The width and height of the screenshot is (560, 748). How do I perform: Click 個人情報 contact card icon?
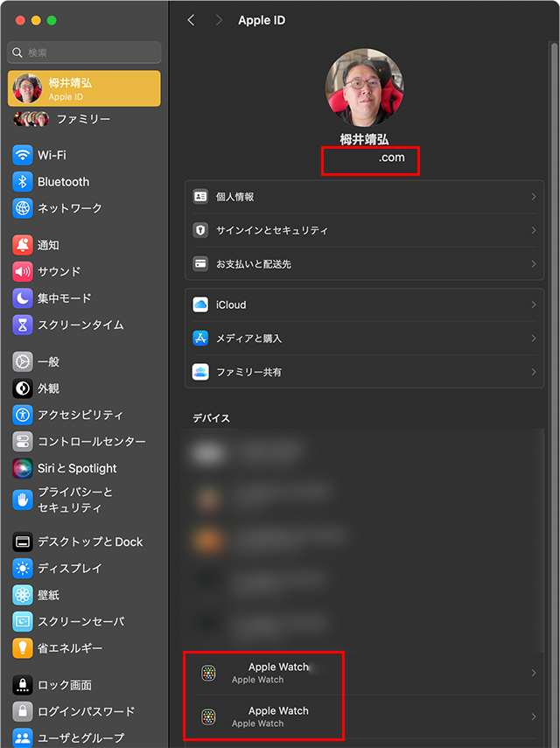200,197
